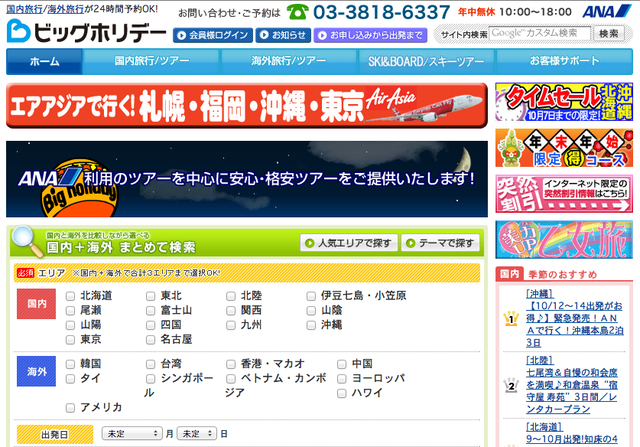Image resolution: width=640 pixels, height=447 pixels.
Task: Check the 沖縄 checkbox
Action: click(x=311, y=325)
